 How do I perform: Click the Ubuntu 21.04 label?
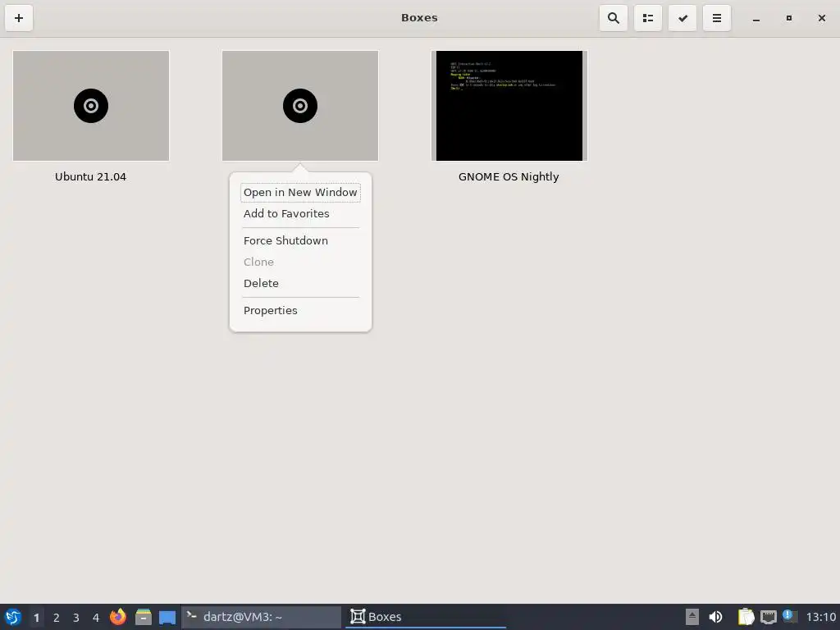[x=90, y=177]
